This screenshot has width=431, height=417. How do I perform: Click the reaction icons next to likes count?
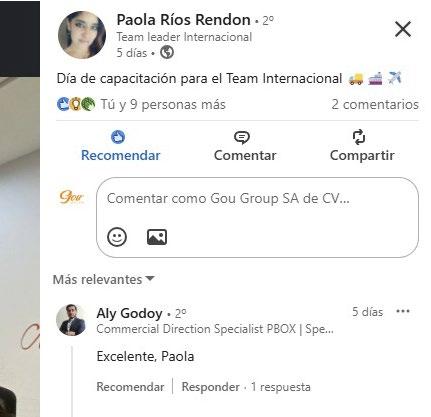point(76,104)
